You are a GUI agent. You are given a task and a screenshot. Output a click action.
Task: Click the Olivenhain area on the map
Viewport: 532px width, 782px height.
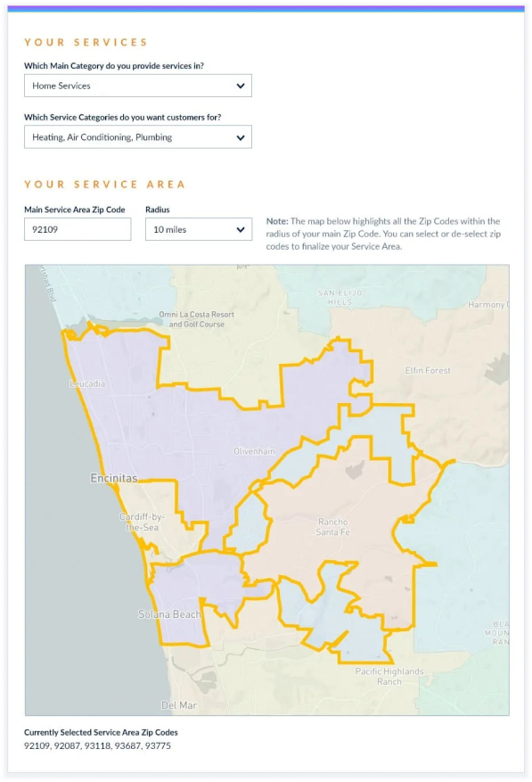coord(254,451)
